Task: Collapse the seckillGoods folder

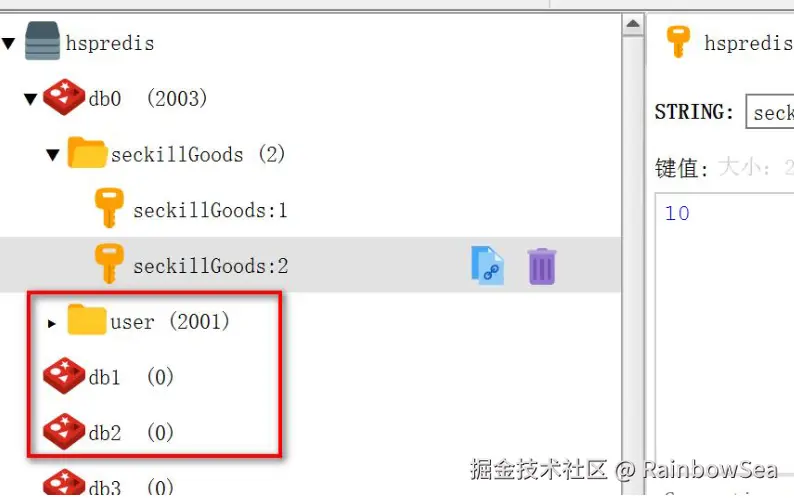Action: click(53, 155)
